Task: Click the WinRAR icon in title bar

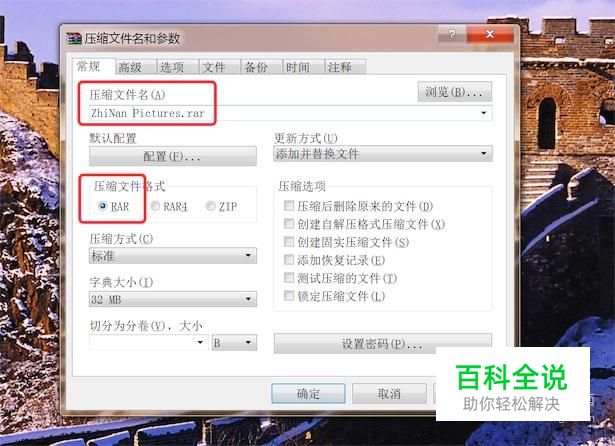Action: (x=74, y=38)
